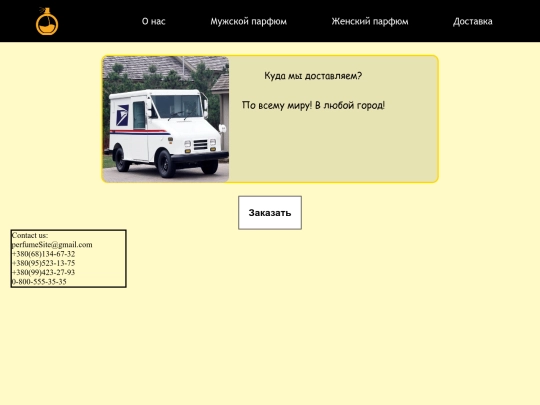Click the perfume bottle logo icon
Screen dimensions: 540x405
click(47, 21)
